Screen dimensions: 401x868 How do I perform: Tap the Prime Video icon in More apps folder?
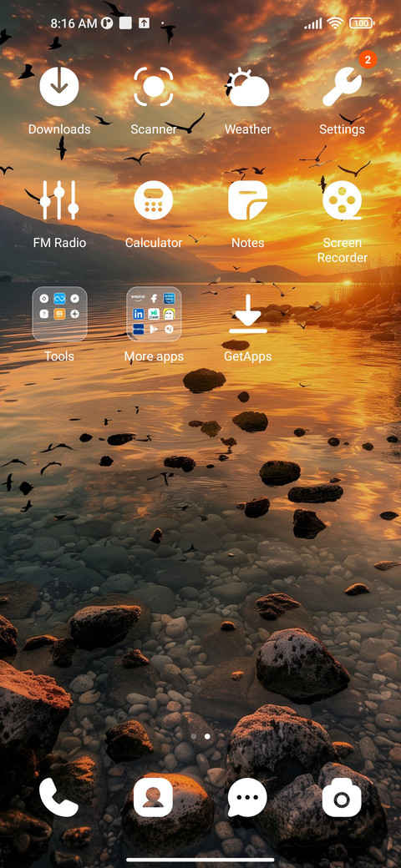point(169,299)
